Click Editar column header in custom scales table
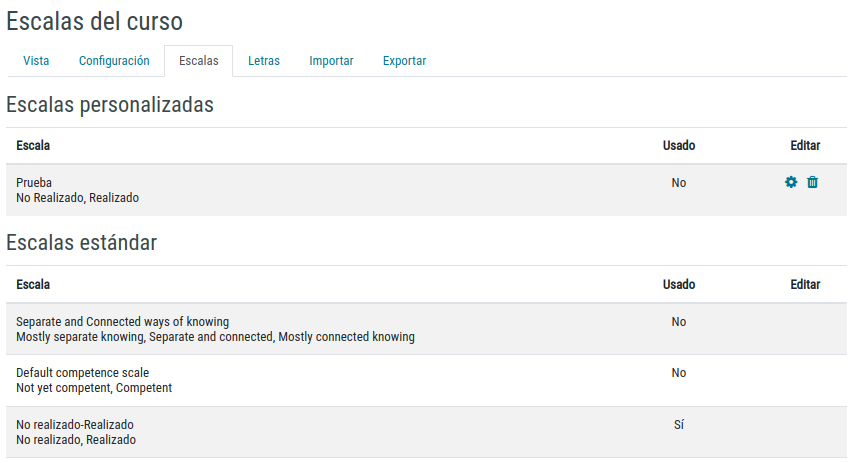The height and width of the screenshot is (463, 856). (805, 146)
